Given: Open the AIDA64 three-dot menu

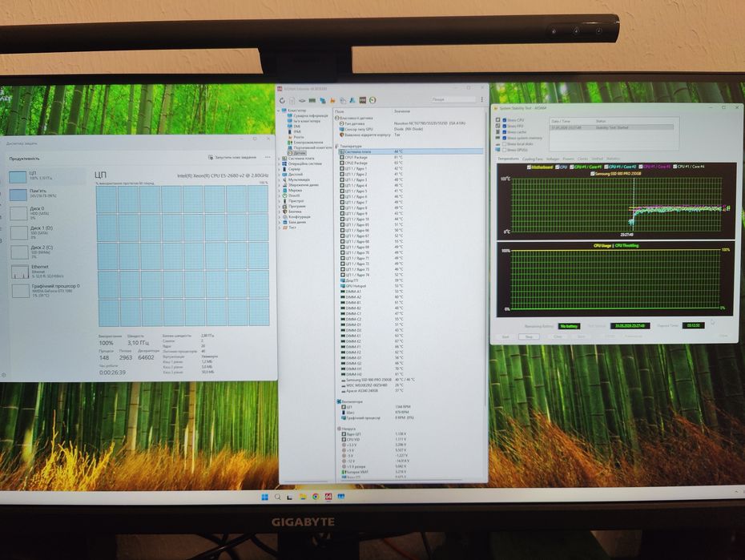Looking at the screenshot, I should tap(481, 100).
